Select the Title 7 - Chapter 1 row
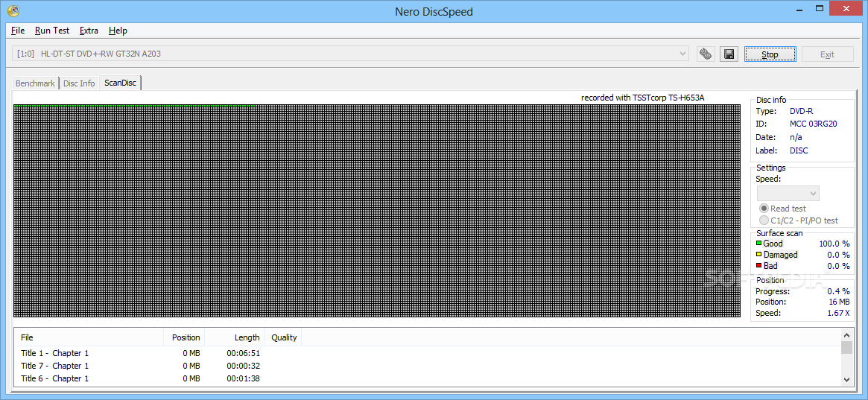 pos(426,366)
